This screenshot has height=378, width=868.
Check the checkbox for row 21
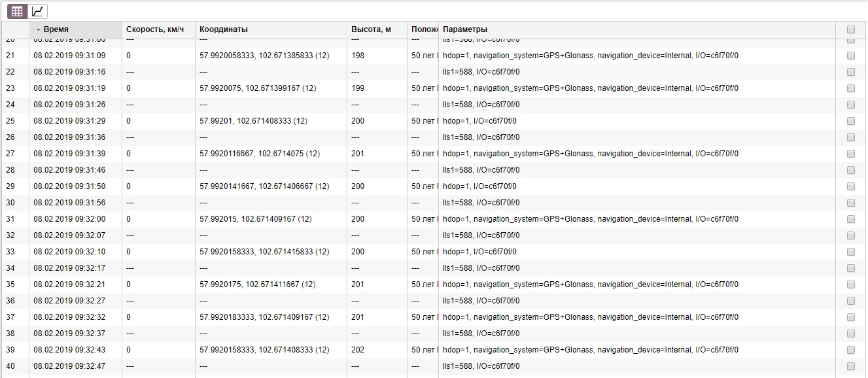click(851, 56)
